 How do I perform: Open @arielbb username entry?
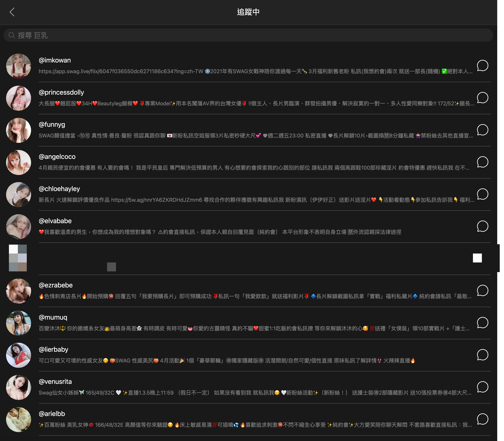(x=52, y=414)
